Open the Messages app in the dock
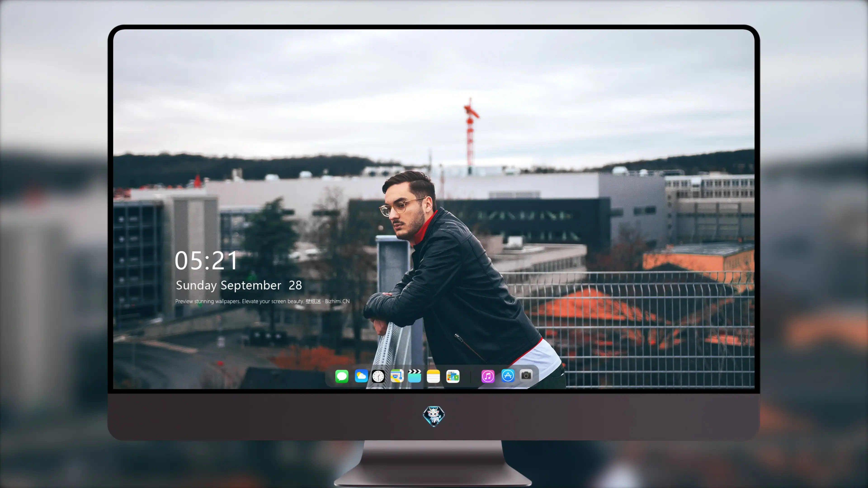Image resolution: width=868 pixels, height=488 pixels. click(342, 376)
